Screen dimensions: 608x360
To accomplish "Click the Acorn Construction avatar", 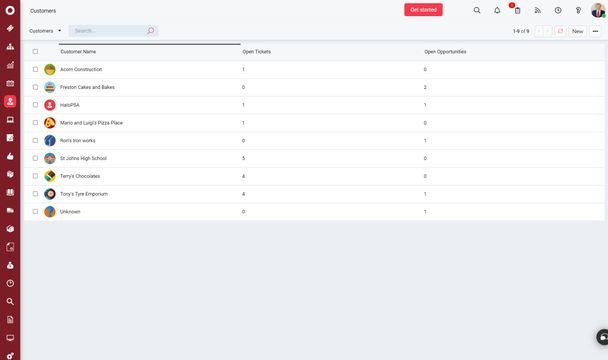I will (x=50, y=69).
